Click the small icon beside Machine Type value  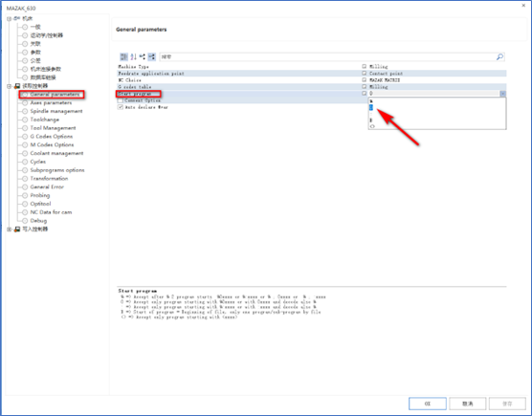364,66
